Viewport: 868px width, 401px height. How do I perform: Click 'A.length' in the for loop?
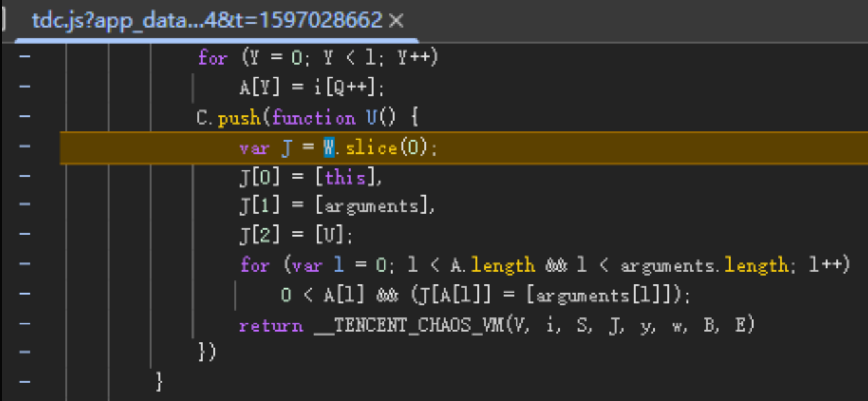492,266
